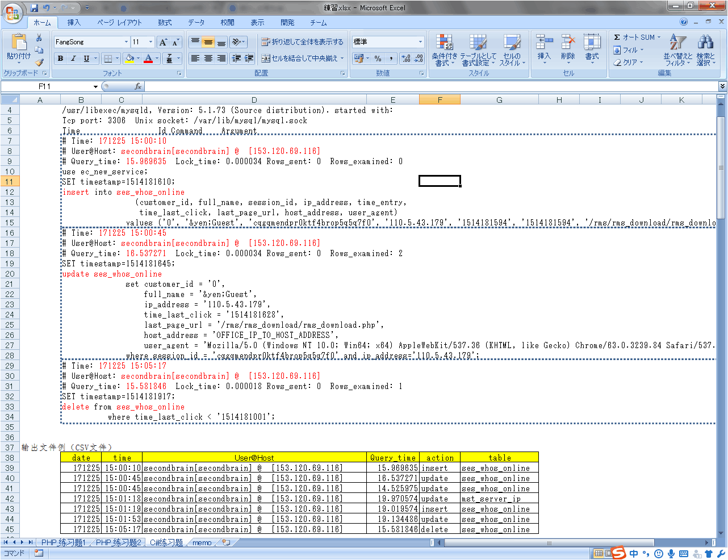Open the 挿入 ribbon tab
The height and width of the screenshot is (560, 728).
[74, 23]
